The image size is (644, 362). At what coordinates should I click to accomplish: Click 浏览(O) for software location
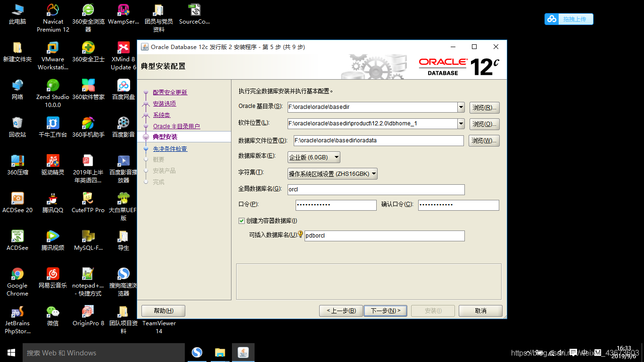(484, 124)
